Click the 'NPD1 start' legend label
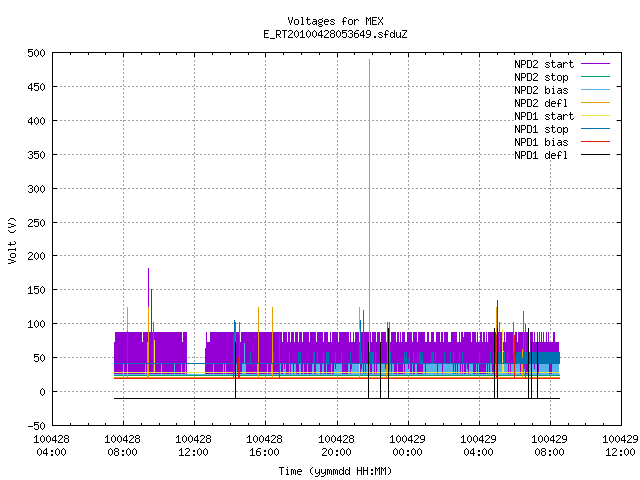Image resolution: width=640 pixels, height=480 pixels. click(544, 116)
